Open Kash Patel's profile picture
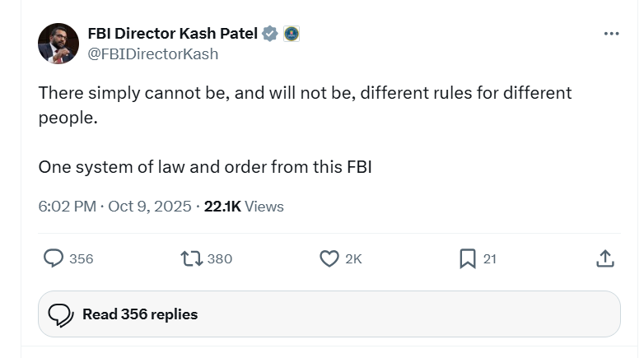 coord(58,44)
